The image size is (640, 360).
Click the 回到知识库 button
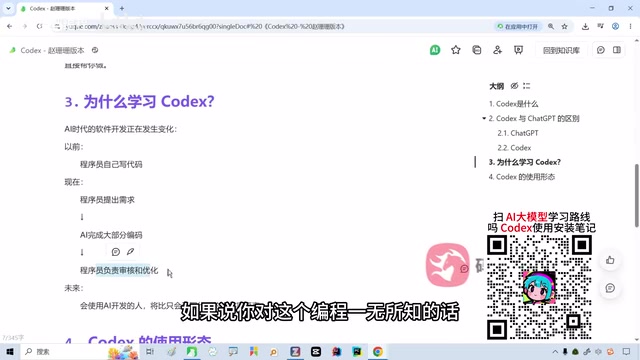(x=561, y=50)
